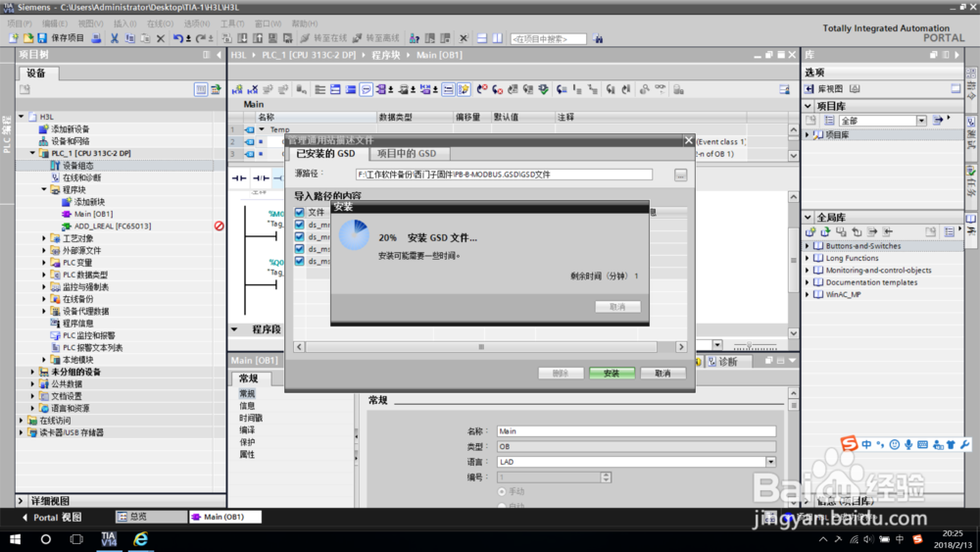Image resolution: width=980 pixels, height=552 pixels.
Task: Select ADD_LREAL [FC65013] block
Action: (113, 226)
